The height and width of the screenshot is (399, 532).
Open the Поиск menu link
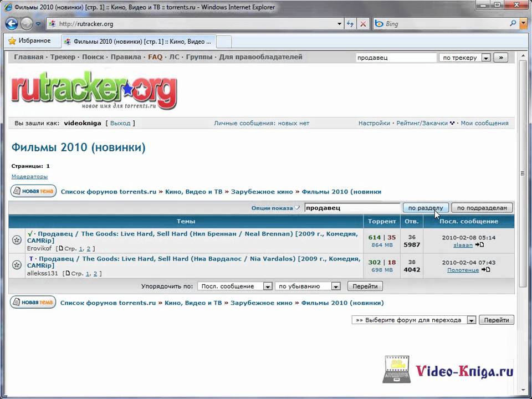pos(93,57)
